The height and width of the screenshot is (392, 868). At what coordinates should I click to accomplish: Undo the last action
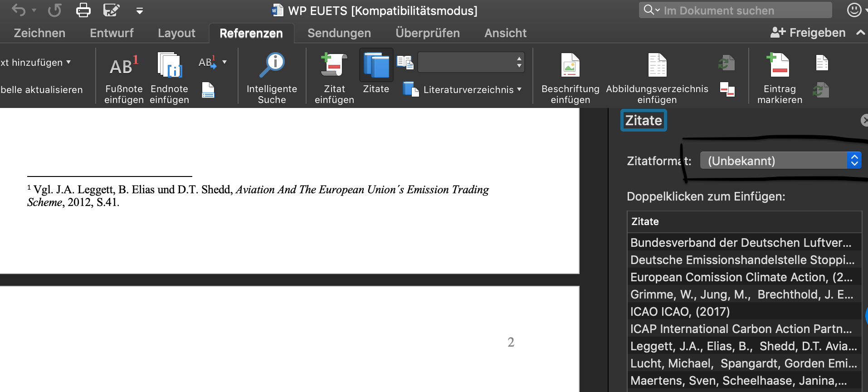point(18,10)
